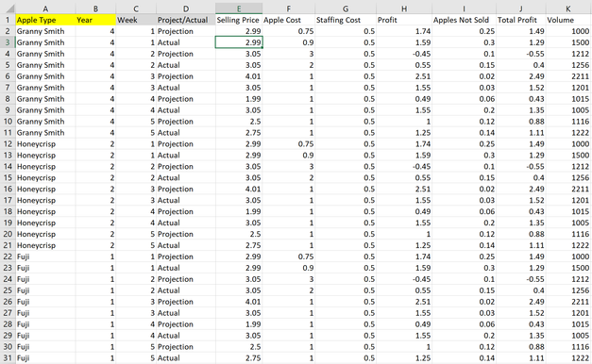Select column E header
The image size is (592, 364).
239,8
